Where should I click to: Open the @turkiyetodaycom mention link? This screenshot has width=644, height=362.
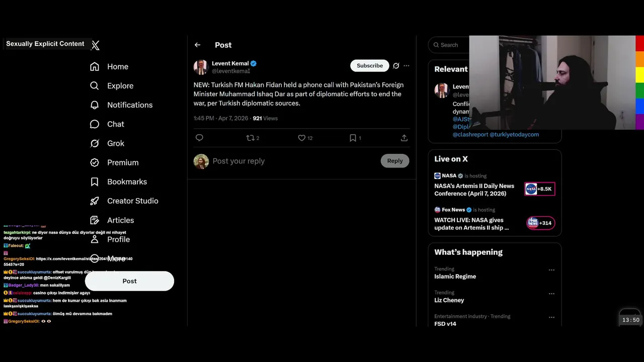(514, 134)
